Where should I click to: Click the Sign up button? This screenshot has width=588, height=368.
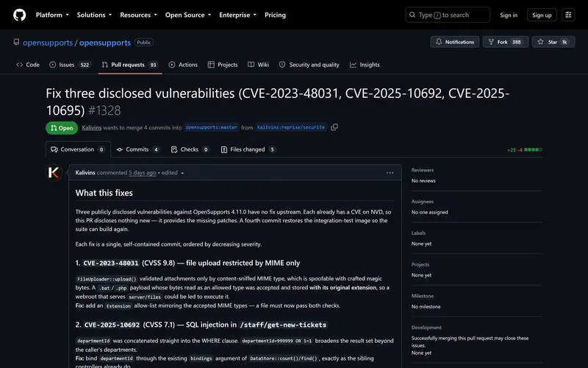coord(542,15)
